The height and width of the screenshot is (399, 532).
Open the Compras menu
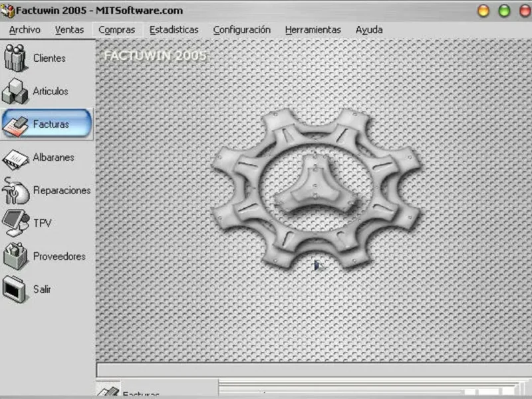pyautogui.click(x=117, y=30)
